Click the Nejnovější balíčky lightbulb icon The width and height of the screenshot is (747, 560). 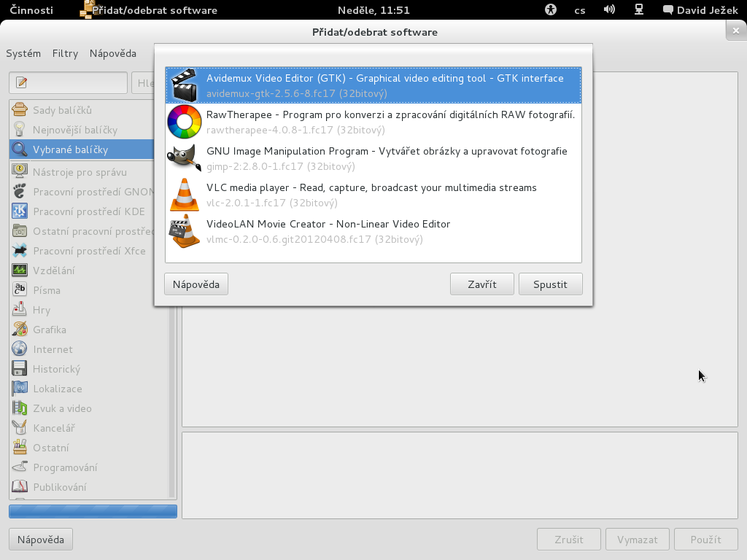click(20, 130)
